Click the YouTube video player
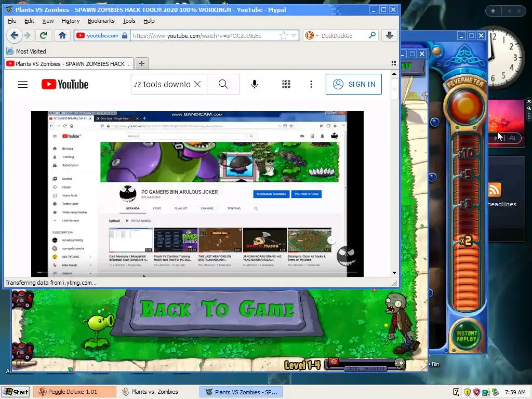This screenshot has height=399, width=532. [x=197, y=194]
